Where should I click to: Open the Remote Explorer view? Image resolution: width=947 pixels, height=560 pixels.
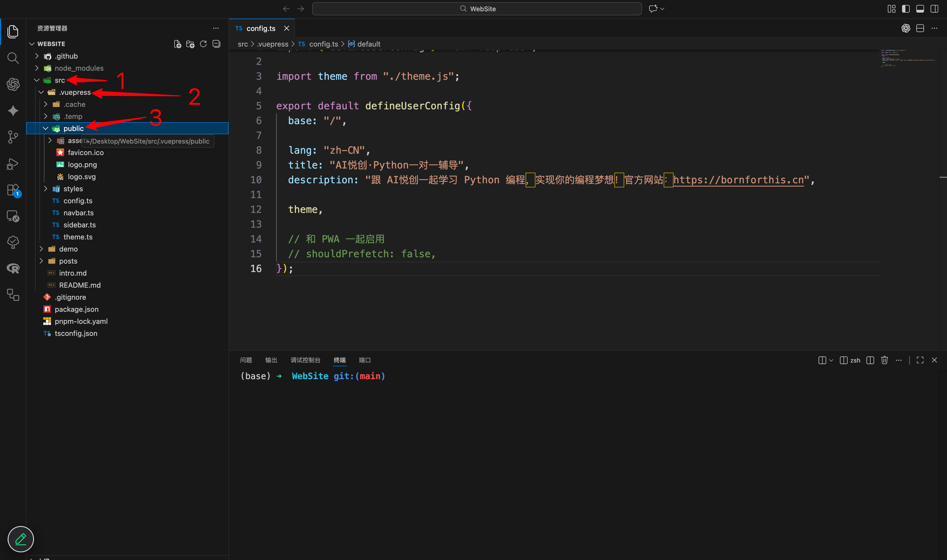pos(13,216)
